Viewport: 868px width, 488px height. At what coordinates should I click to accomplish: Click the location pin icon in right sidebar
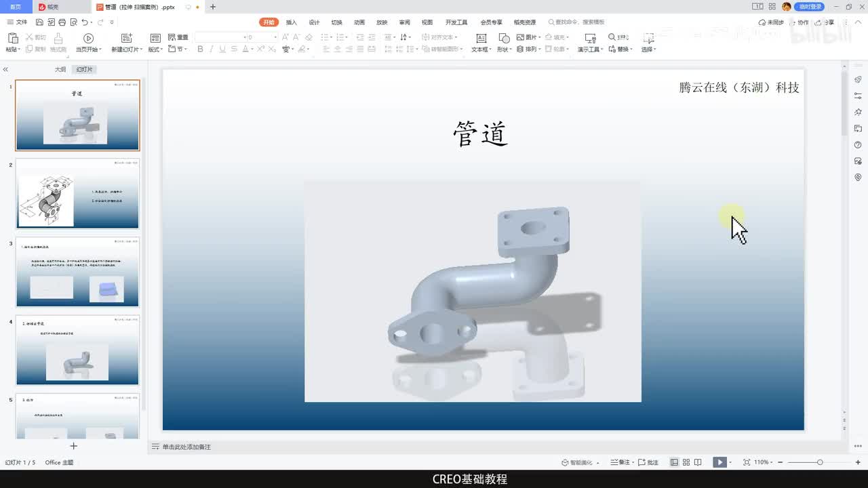(x=858, y=177)
